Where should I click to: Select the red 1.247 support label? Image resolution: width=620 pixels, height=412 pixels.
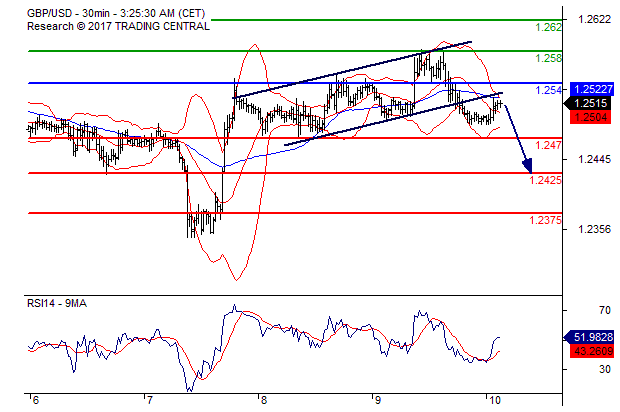(x=548, y=145)
